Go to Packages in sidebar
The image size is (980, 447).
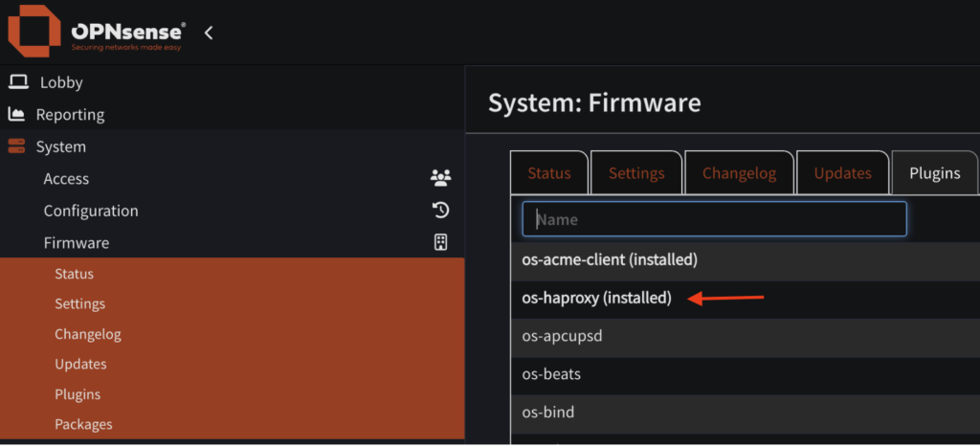point(84,424)
